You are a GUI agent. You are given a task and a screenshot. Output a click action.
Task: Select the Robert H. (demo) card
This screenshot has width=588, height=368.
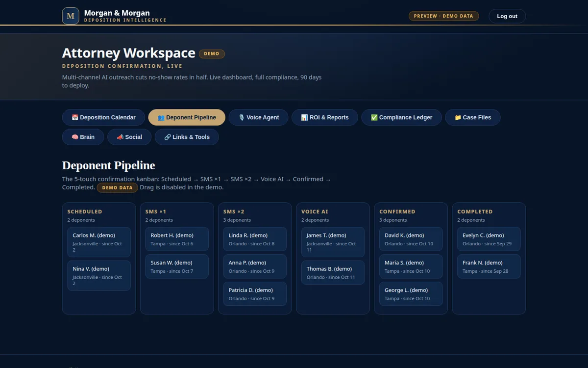pos(177,239)
